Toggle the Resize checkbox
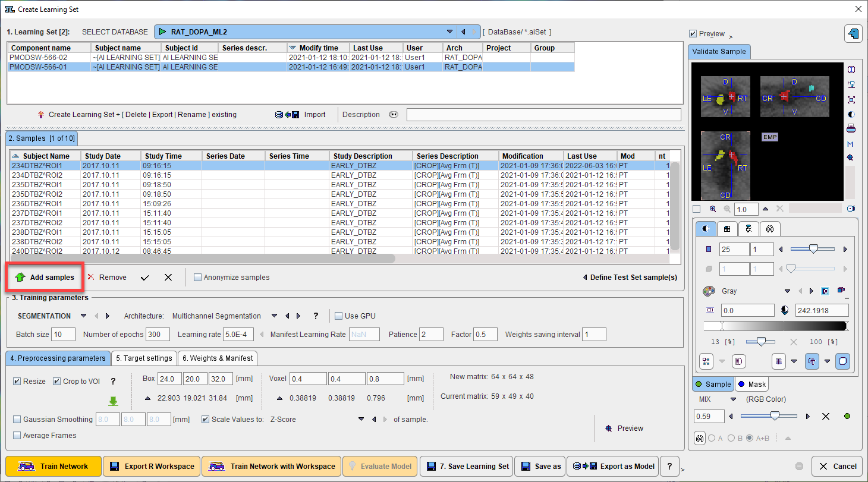Screen dimensions: 868x482 [x=17, y=382]
